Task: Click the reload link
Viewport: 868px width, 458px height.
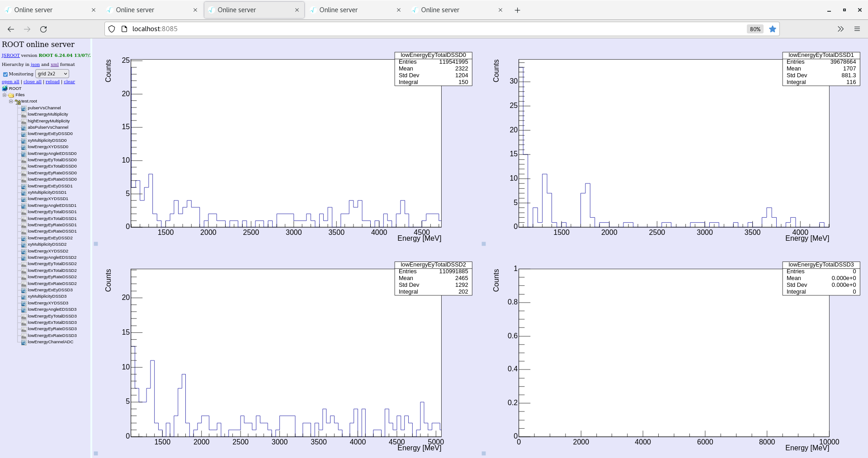Action: click(52, 81)
